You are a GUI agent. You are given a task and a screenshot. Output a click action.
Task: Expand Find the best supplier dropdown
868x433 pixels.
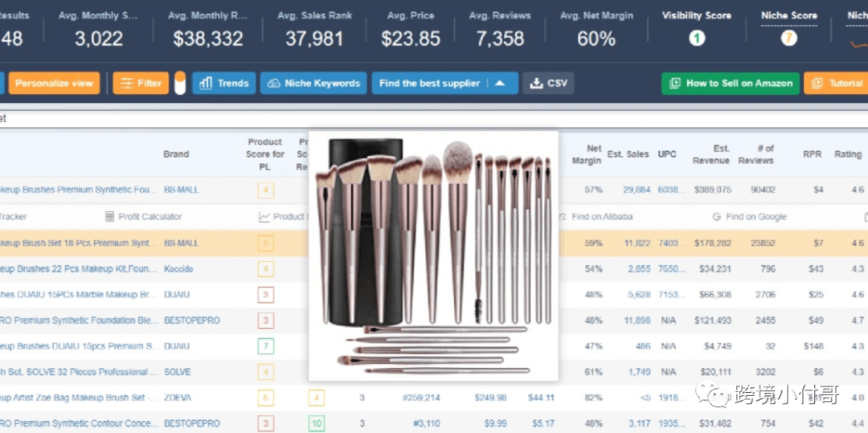(x=444, y=83)
